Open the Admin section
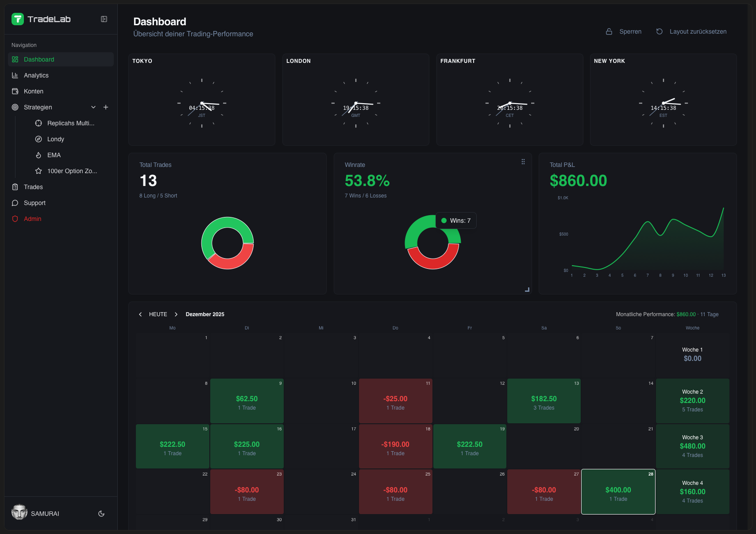756x534 pixels. click(x=32, y=219)
